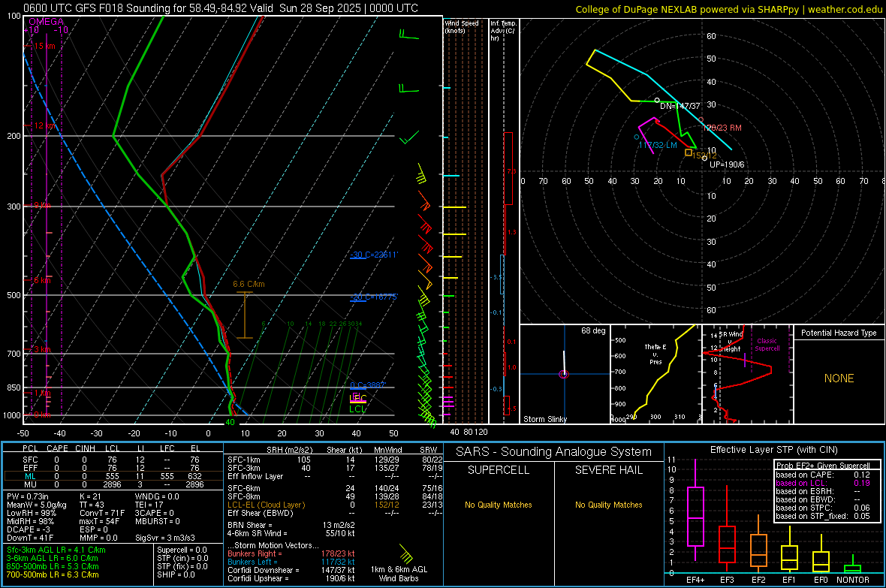Click the OMEGA label on the skew-T
886x588 pixels.
tap(46, 22)
